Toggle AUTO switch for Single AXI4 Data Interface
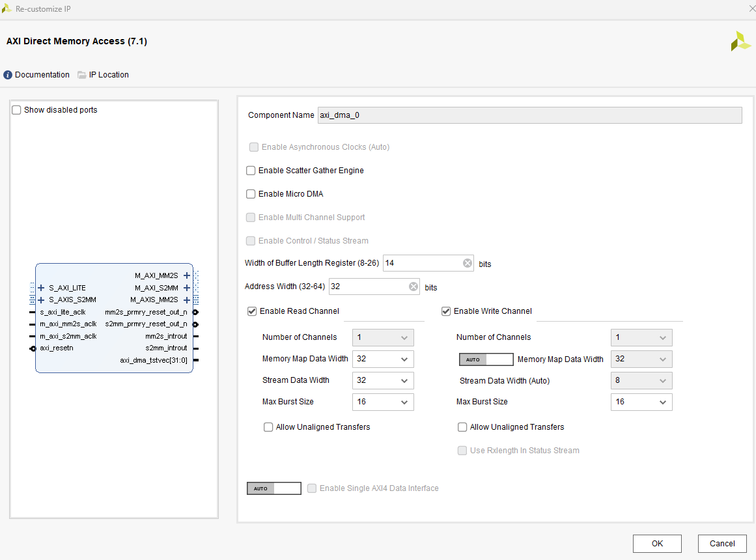Viewport: 756px width, 560px height. click(274, 488)
